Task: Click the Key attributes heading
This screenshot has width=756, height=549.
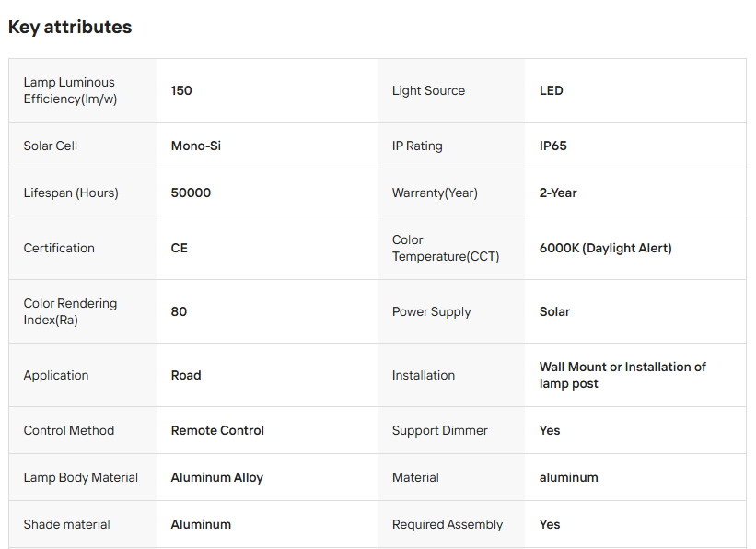Action: coord(70,28)
